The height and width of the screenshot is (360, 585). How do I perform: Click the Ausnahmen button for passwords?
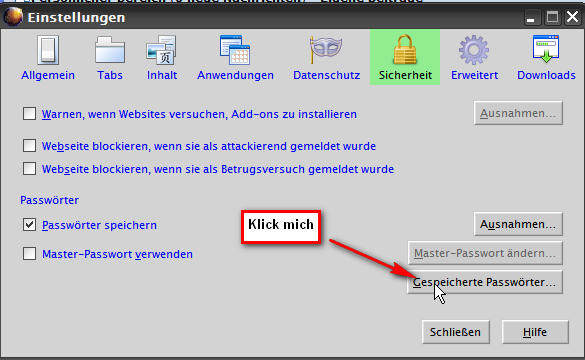tap(518, 224)
